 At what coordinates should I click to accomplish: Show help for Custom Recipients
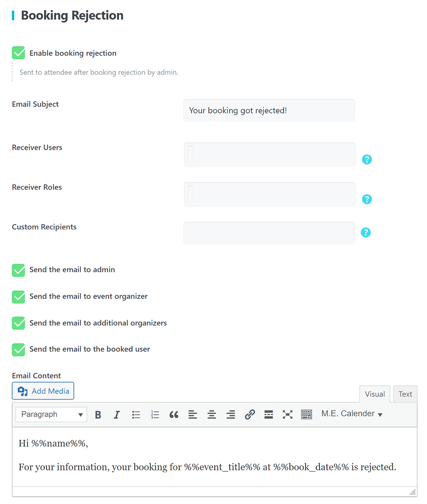[x=366, y=232]
